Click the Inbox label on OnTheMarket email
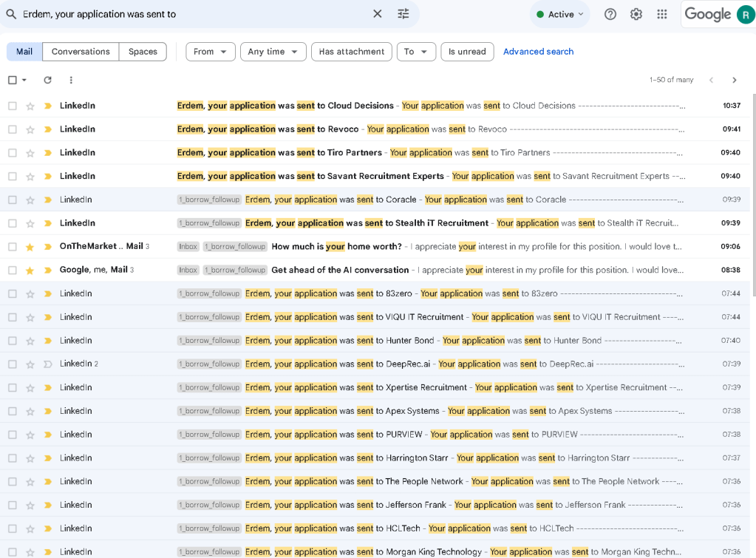The image size is (756, 558). click(188, 247)
